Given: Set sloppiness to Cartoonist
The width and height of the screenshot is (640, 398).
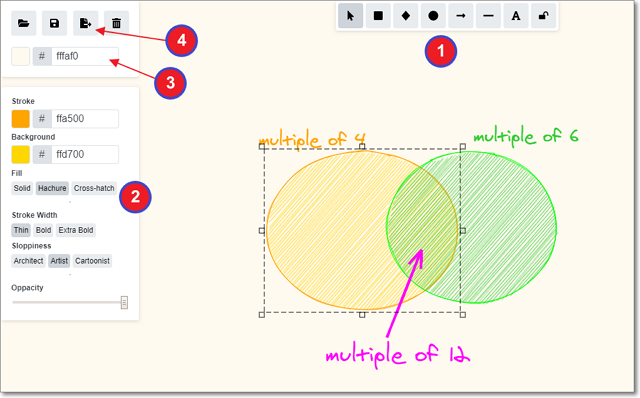Looking at the screenshot, I should (x=92, y=261).
